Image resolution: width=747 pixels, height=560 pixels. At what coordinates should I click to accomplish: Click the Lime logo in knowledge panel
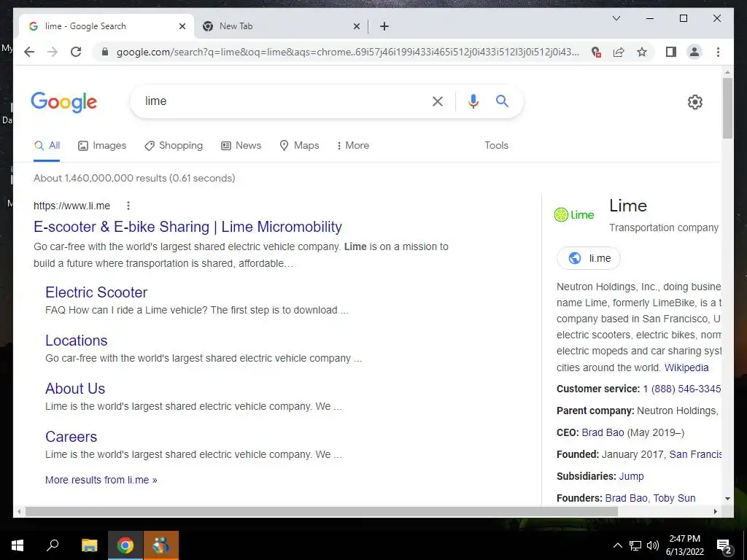coord(574,215)
